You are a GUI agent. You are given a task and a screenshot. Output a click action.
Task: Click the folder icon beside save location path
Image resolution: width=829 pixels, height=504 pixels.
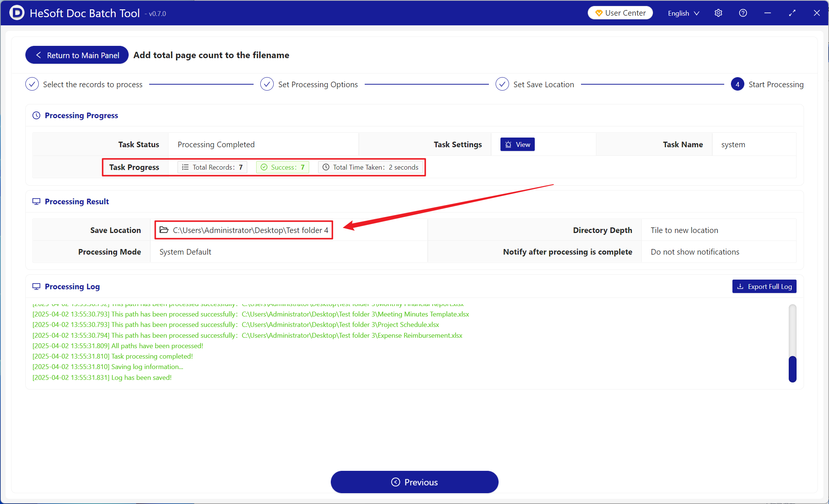pyautogui.click(x=164, y=230)
